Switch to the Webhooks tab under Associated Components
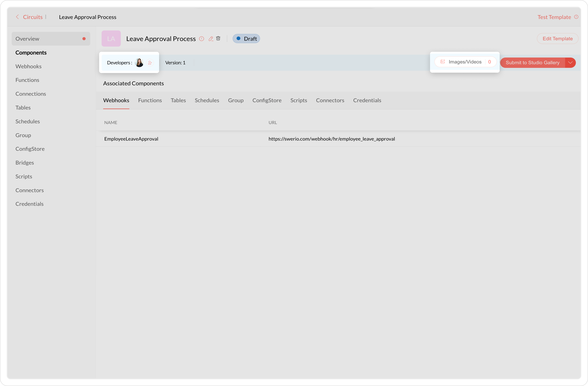The height and width of the screenshot is (386, 588). (116, 100)
